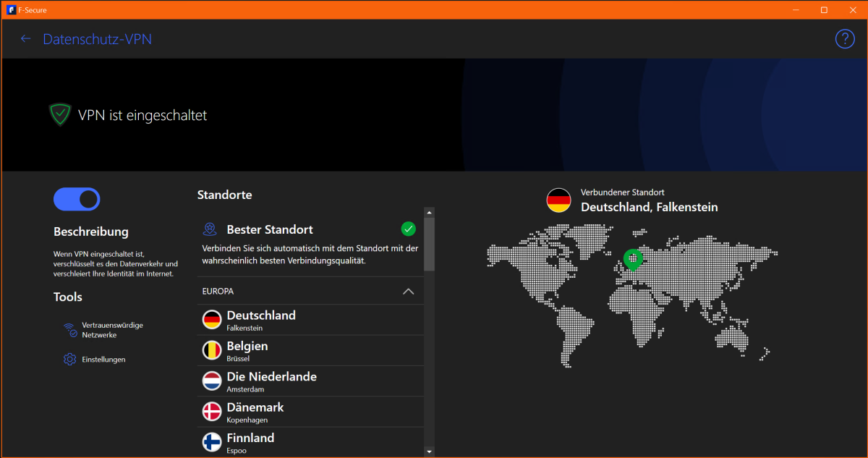Connect to Dänemark Kopenhagen
Image resolution: width=868 pixels, height=458 pixels.
click(x=310, y=412)
